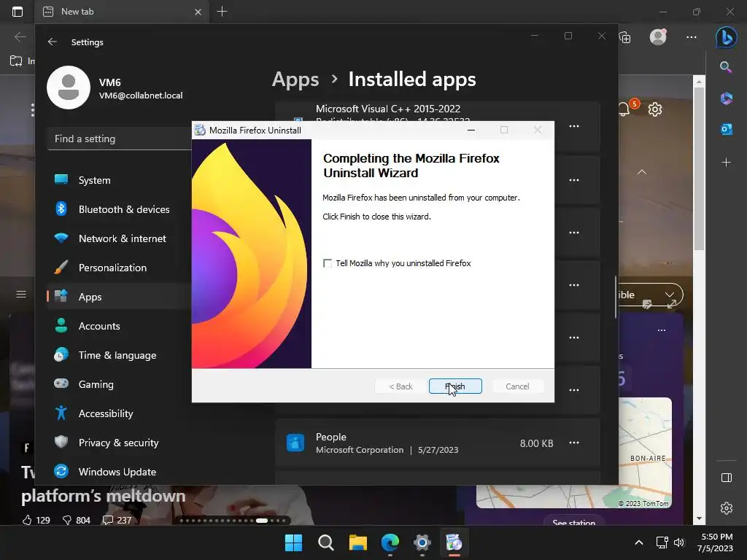Screen dimensions: 747x560
Task: Open Microsoft 365 icon in Edge sidebar
Action: (x=726, y=98)
